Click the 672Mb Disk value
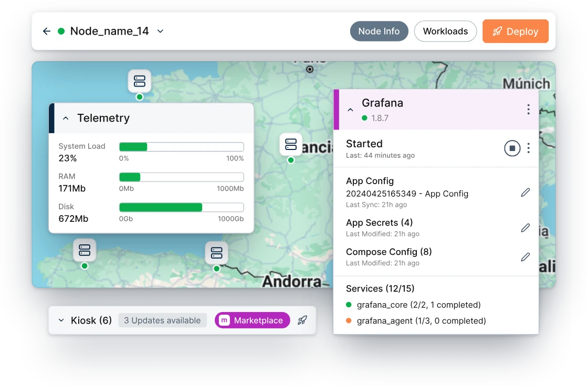Image resolution: width=588 pixels, height=386 pixels. tap(73, 219)
